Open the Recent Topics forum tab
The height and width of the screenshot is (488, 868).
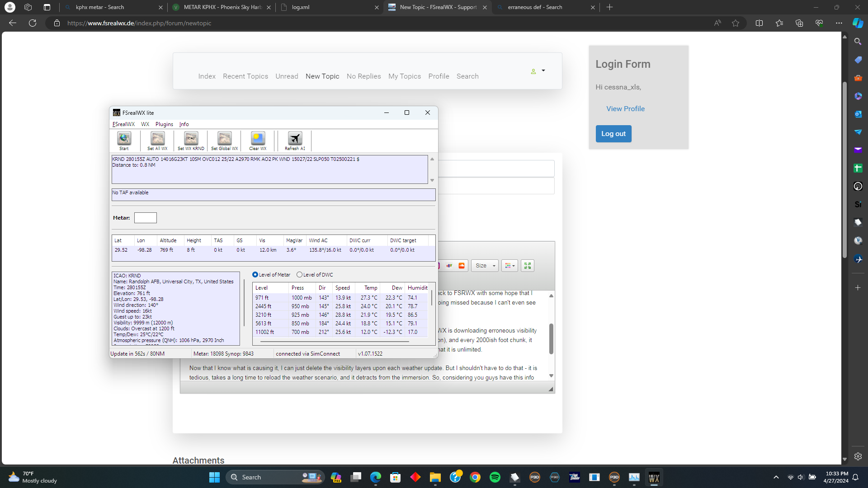point(245,76)
